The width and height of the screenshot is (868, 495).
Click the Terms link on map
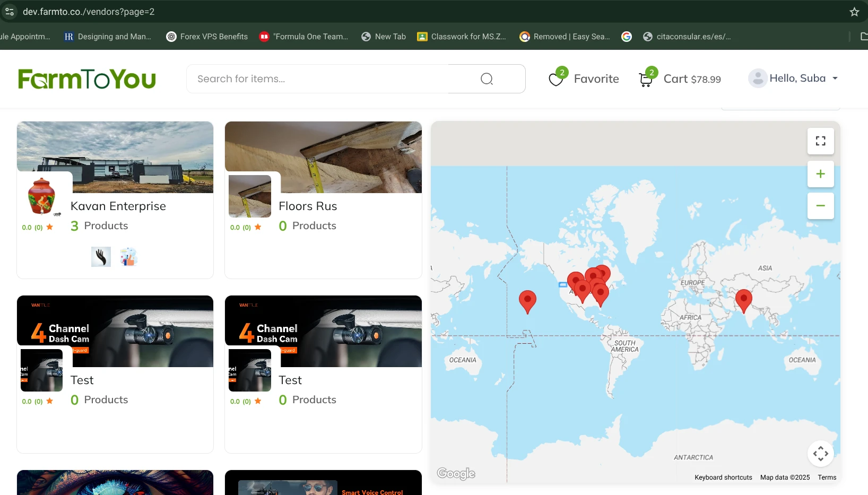pyautogui.click(x=827, y=477)
